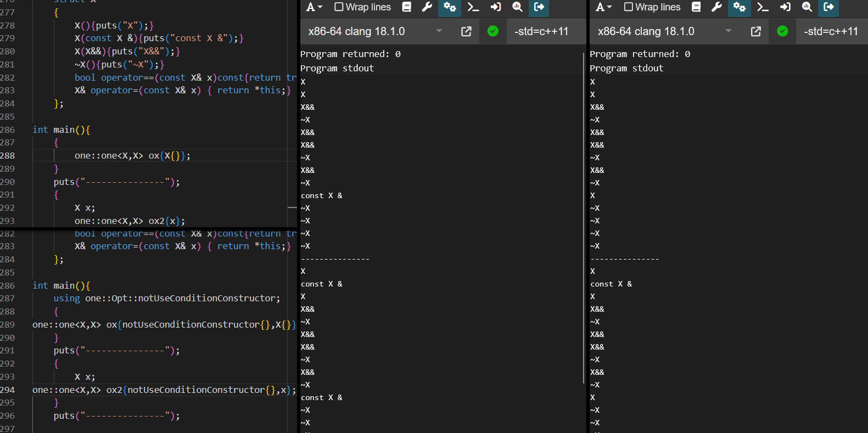The width and height of the screenshot is (868, 433).
Task: Click 'X(const X &)' constructor line 279
Action: (x=159, y=38)
